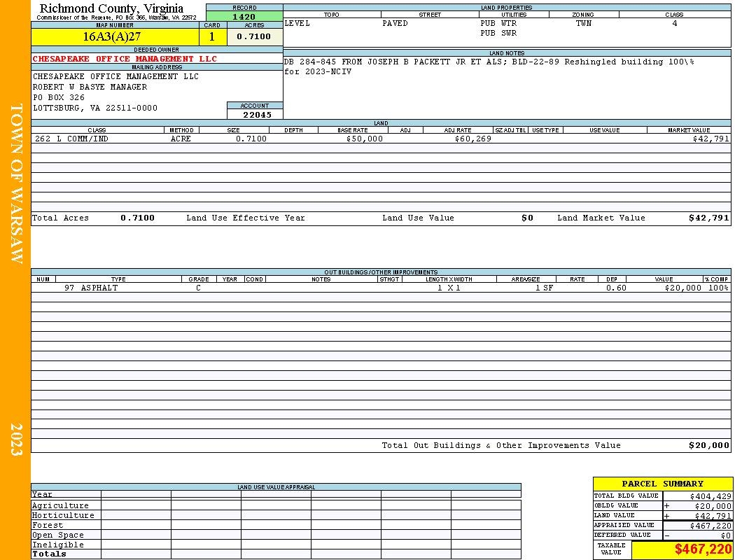Select the Ineligible row label
The height and width of the screenshot is (560, 735).
(x=57, y=545)
